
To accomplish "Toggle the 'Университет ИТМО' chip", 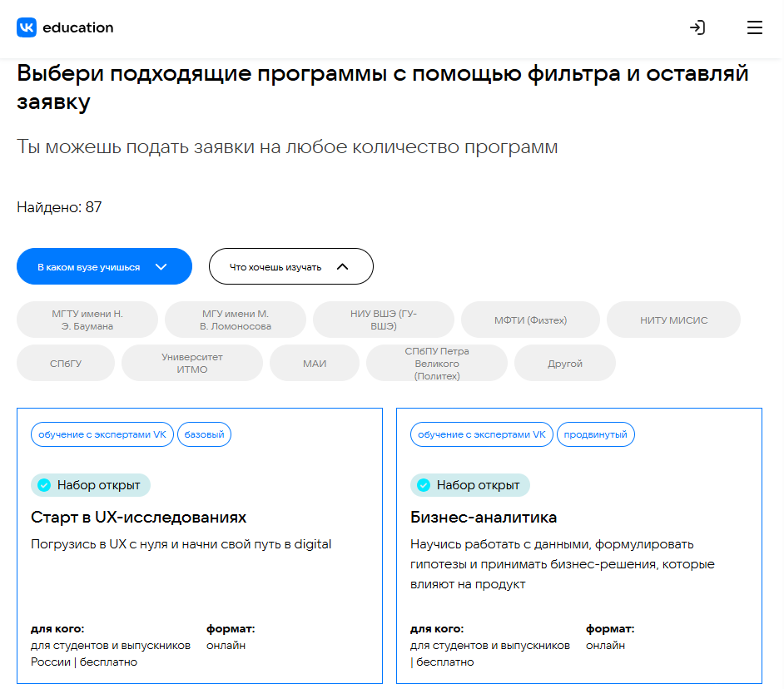I will 192,364.
